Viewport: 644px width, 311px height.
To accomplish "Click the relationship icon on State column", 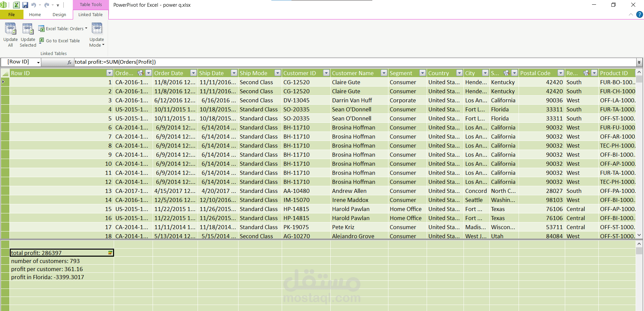I will [506, 73].
